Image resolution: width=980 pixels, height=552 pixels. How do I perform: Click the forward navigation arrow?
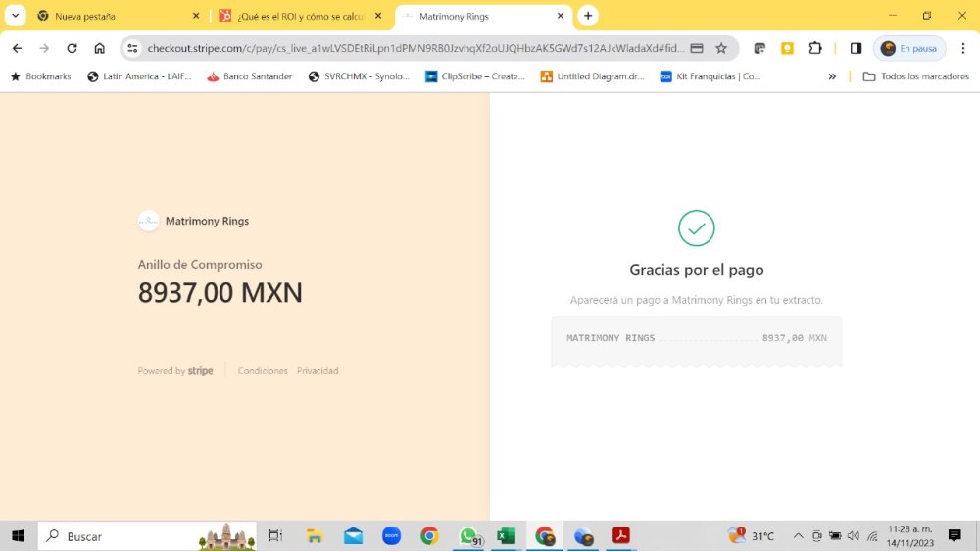(x=44, y=48)
